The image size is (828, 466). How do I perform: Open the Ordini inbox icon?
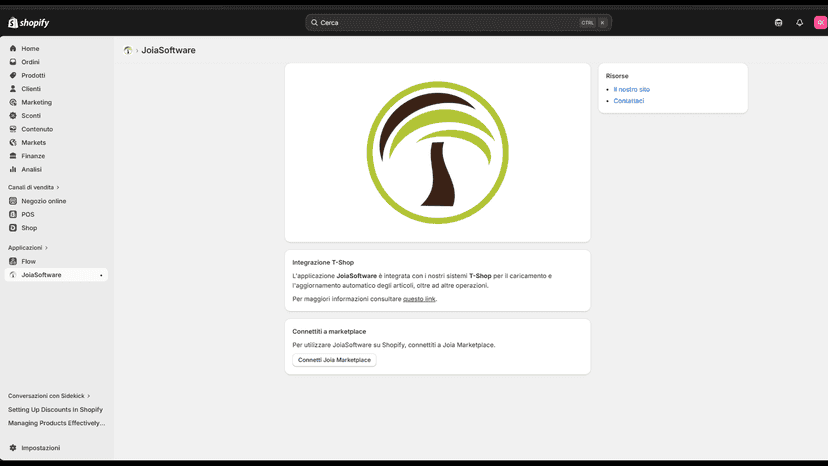pyautogui.click(x=13, y=62)
